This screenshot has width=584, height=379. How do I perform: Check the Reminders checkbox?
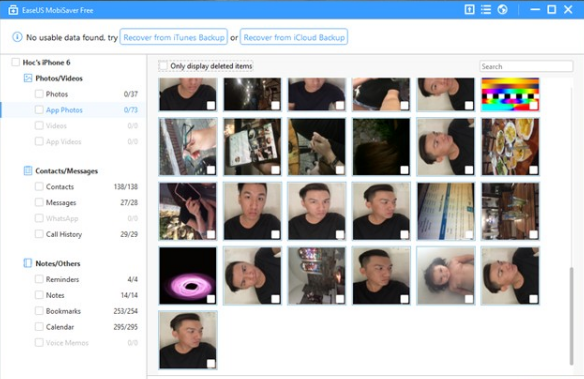39,279
